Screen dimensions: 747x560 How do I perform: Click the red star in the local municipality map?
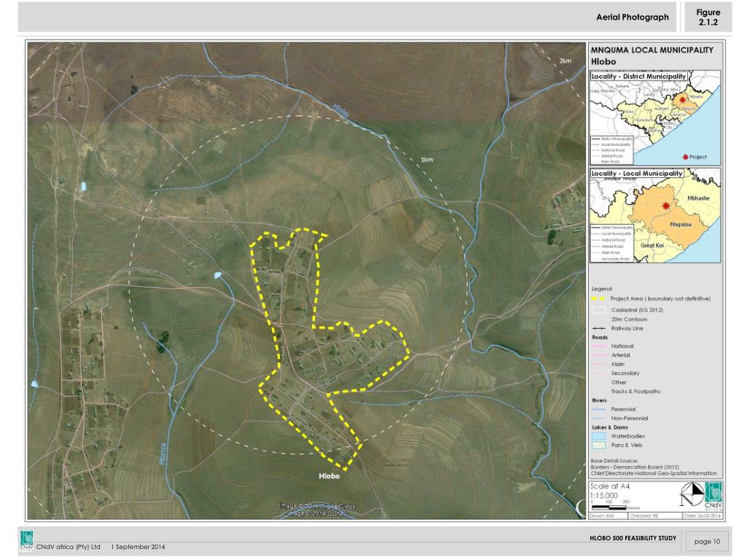(665, 206)
